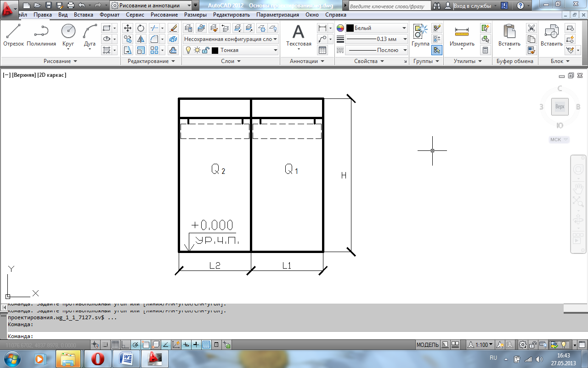Toggle group selection mode icon
Image resolution: width=588 pixels, height=368 pixels.
[x=436, y=50]
